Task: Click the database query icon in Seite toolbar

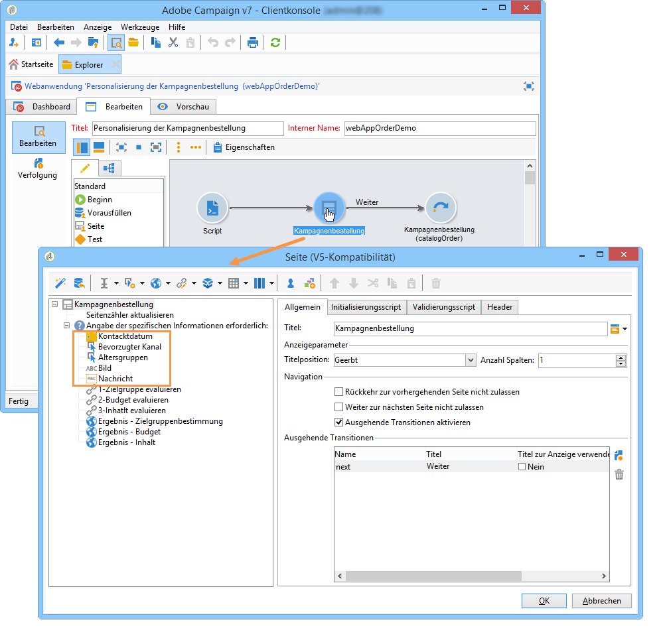Action: tap(79, 283)
